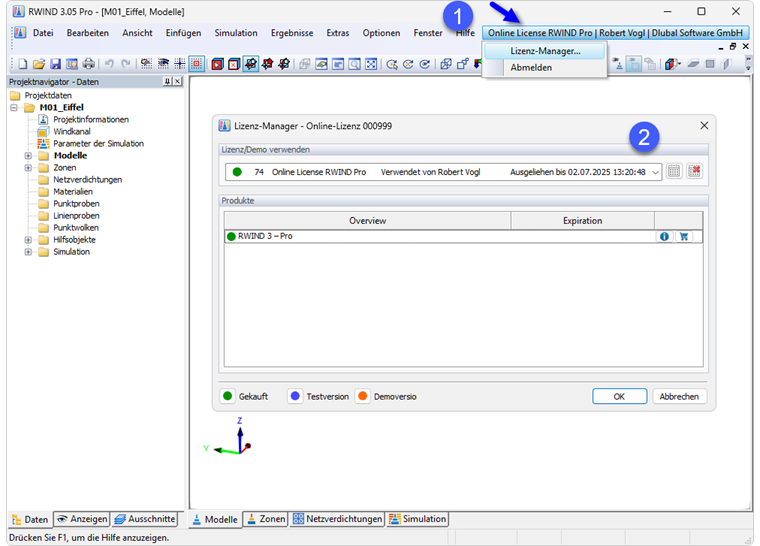The height and width of the screenshot is (546, 760).
Task: Click the wind with blue model toolbar icon
Action: [x=618, y=64]
